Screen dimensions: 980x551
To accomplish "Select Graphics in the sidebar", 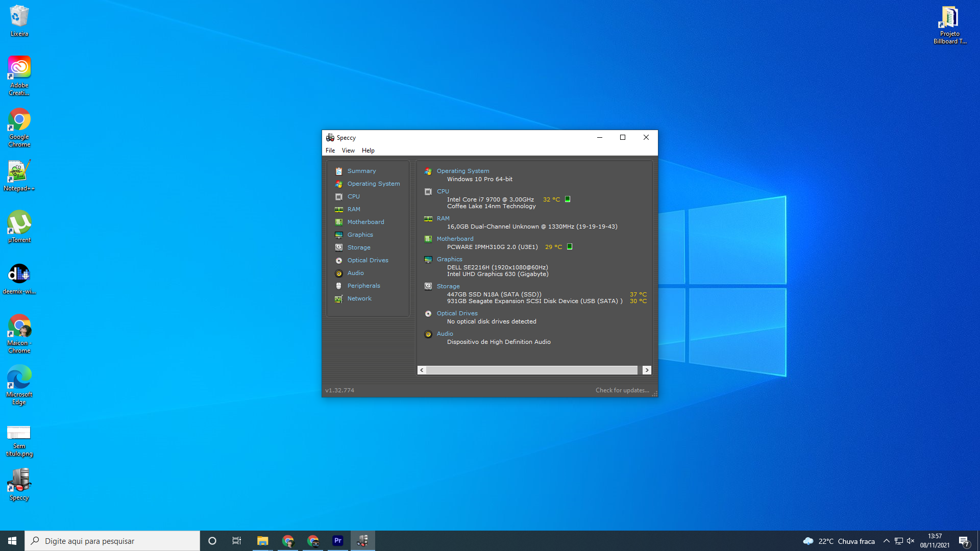I will click(360, 235).
